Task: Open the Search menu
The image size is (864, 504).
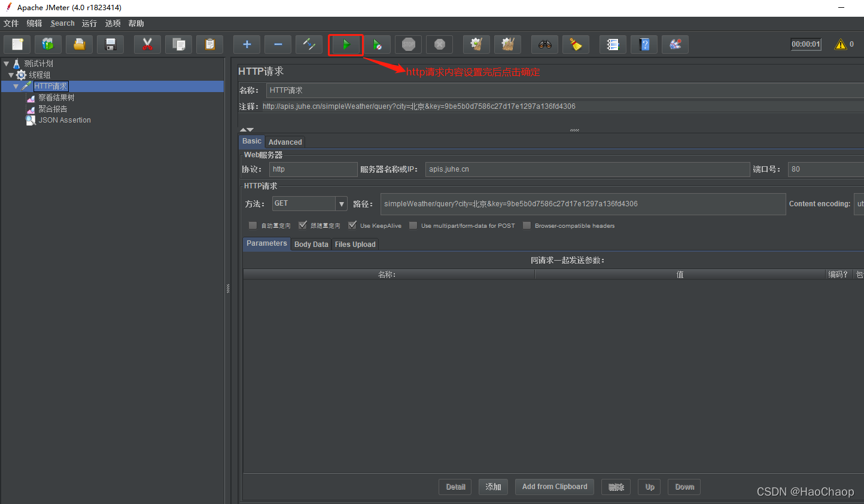Action: coord(63,23)
